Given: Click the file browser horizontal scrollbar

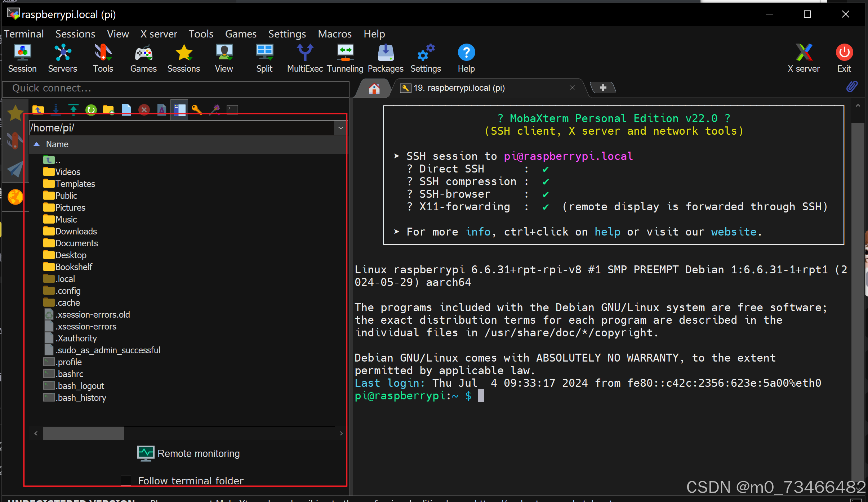Looking at the screenshot, I should (x=84, y=433).
